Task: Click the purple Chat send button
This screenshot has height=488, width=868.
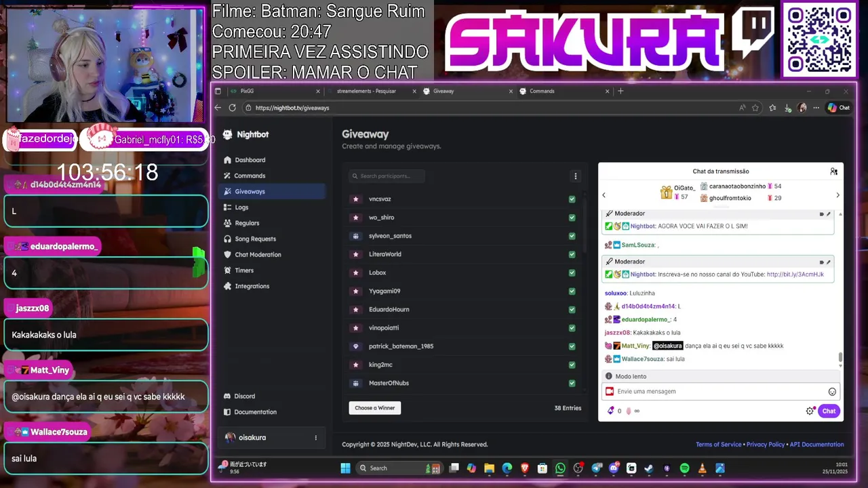Action: 829,411
